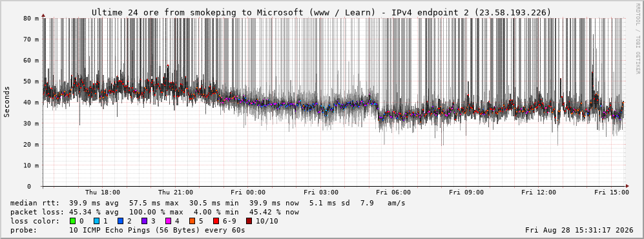This screenshot has height=239, width=644.
Task: Click the graph title text
Action: (321, 12)
